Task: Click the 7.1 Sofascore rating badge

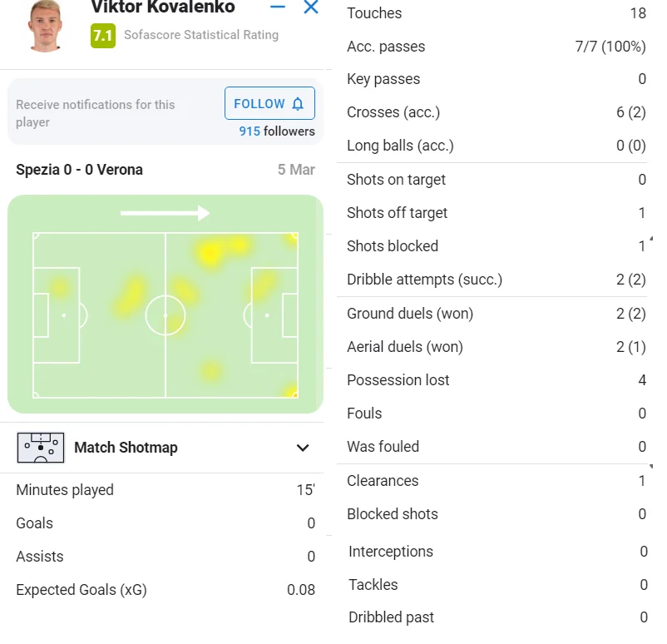Action: coord(102,35)
